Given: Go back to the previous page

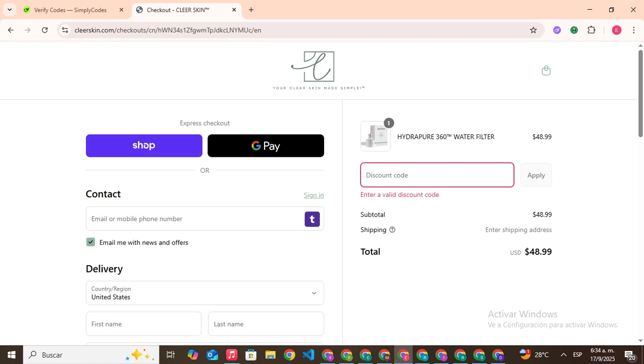Looking at the screenshot, I should click(x=11, y=30).
